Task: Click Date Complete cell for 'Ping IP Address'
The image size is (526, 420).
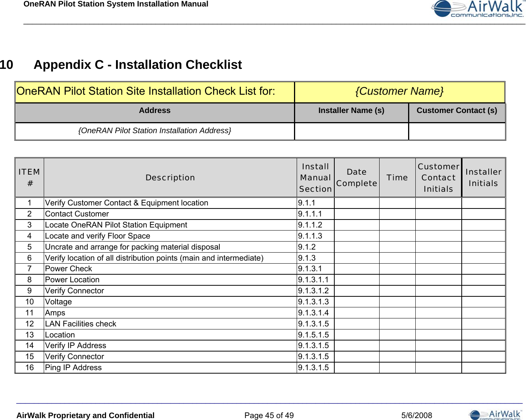Action: tap(357, 367)
